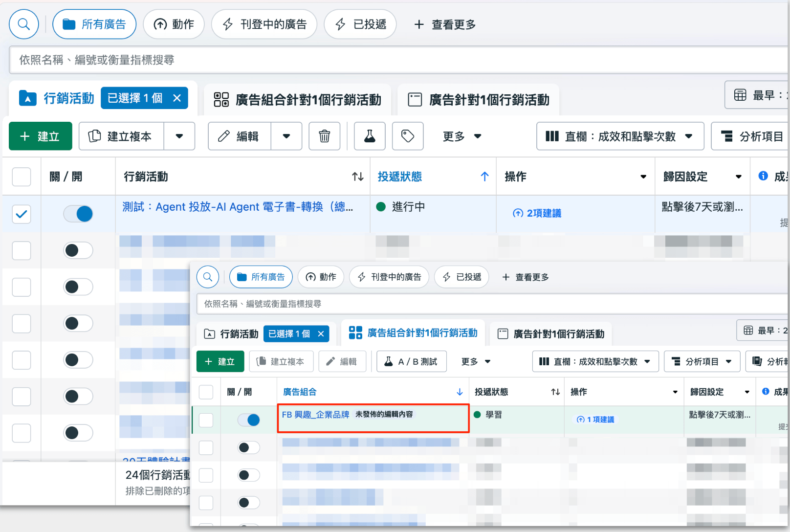Sort by 行銷活動 column arrows
790x532 pixels.
357,177
